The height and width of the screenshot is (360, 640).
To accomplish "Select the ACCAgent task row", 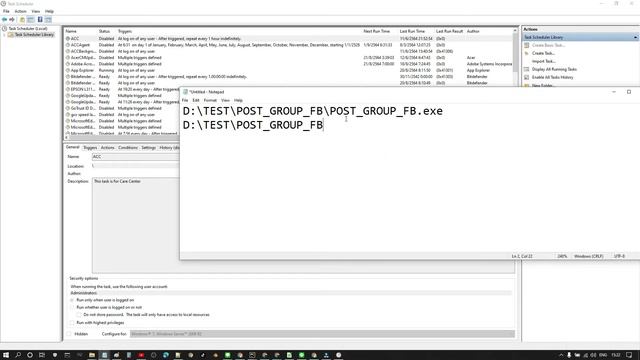I will click(288, 45).
